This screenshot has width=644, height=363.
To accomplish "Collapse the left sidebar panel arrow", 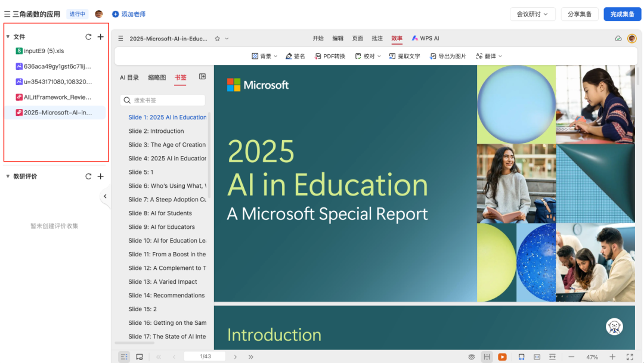I will coord(105,196).
